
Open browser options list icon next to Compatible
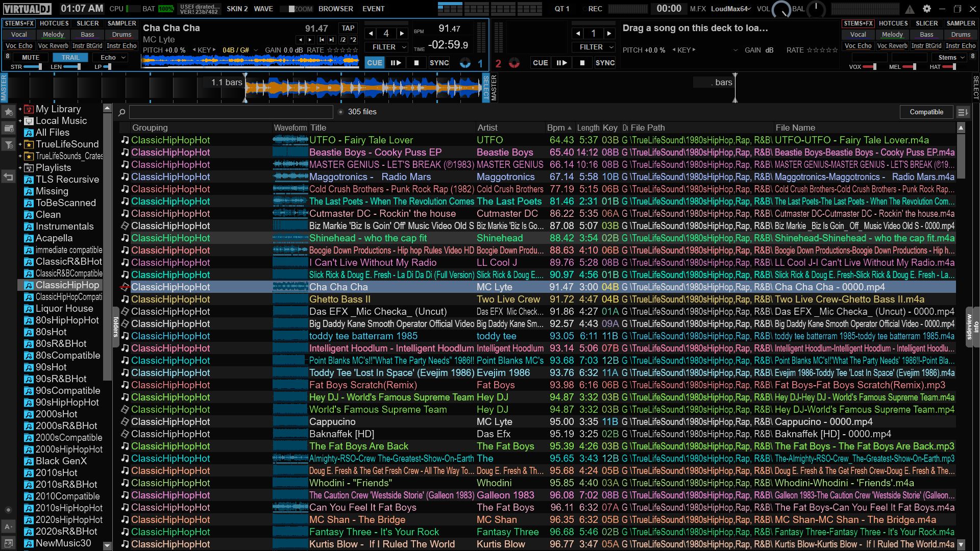[x=963, y=112]
